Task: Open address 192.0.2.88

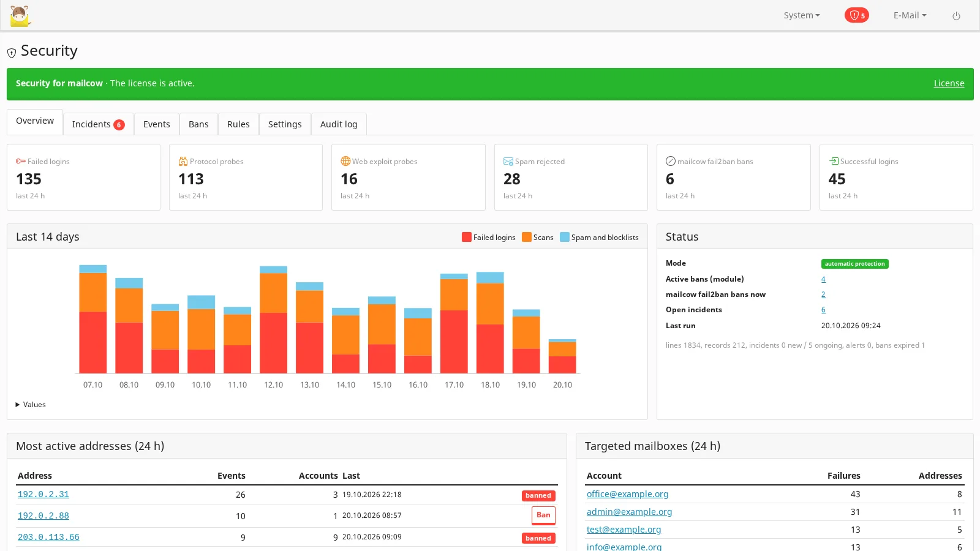Action: coord(43,516)
